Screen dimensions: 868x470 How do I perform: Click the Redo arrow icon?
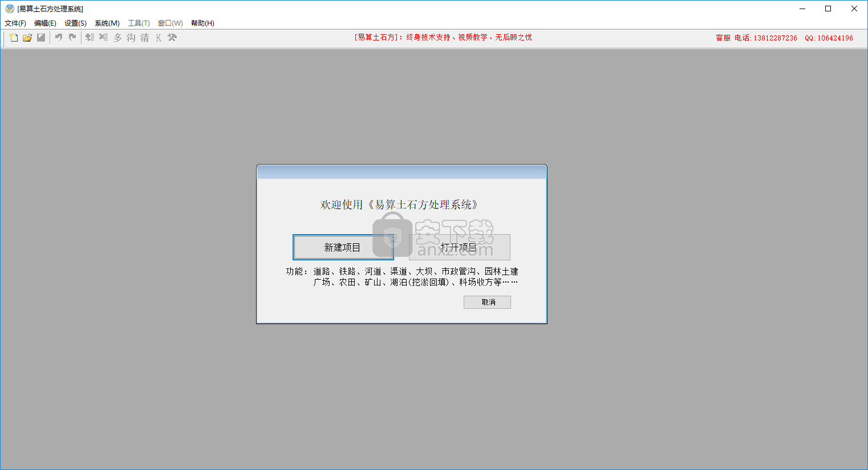coord(71,38)
